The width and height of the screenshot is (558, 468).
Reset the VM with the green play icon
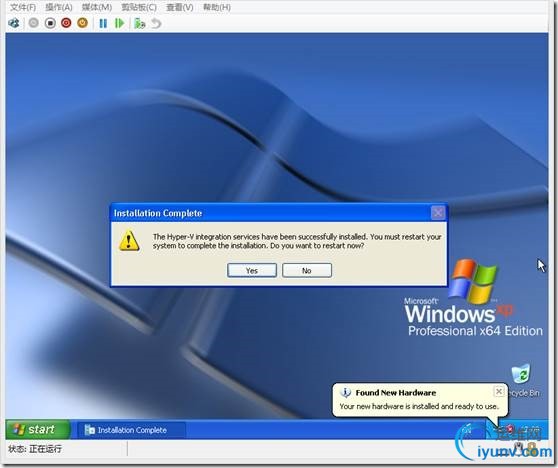pyautogui.click(x=119, y=23)
